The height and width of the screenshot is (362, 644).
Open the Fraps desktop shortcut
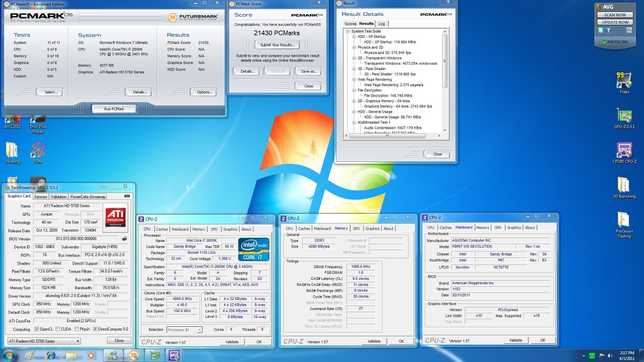pos(624,83)
